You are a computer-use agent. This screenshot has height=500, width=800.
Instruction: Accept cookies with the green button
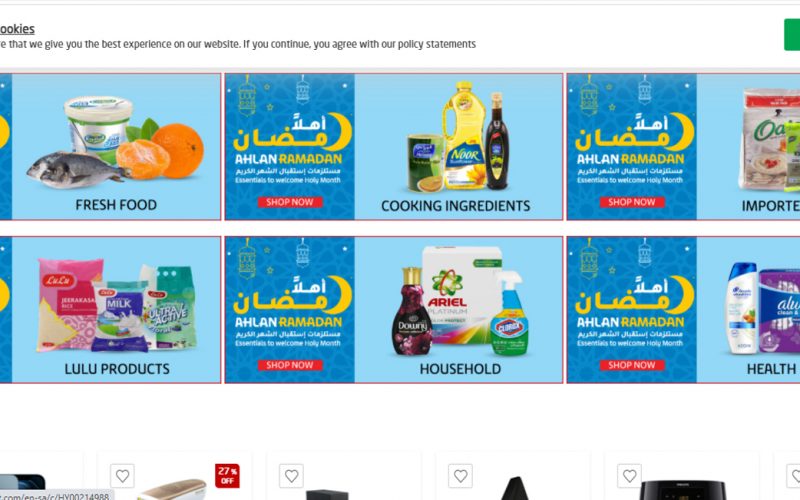coord(792,35)
